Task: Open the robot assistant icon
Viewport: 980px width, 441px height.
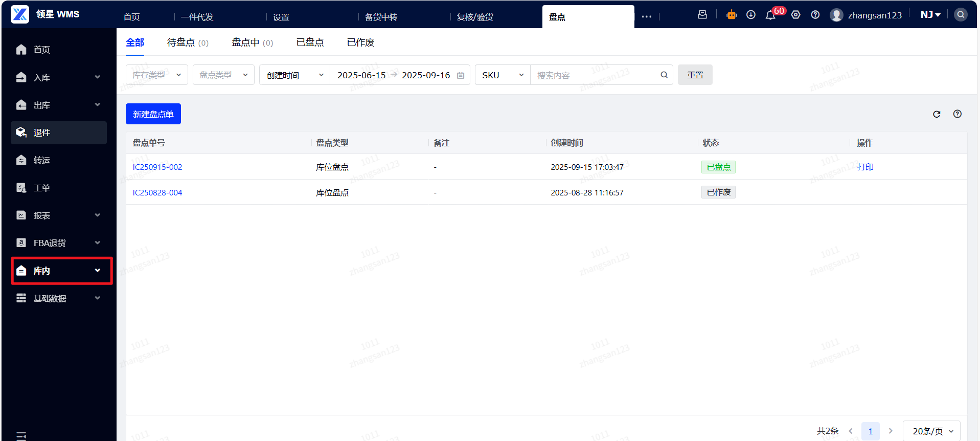Action: tap(732, 15)
